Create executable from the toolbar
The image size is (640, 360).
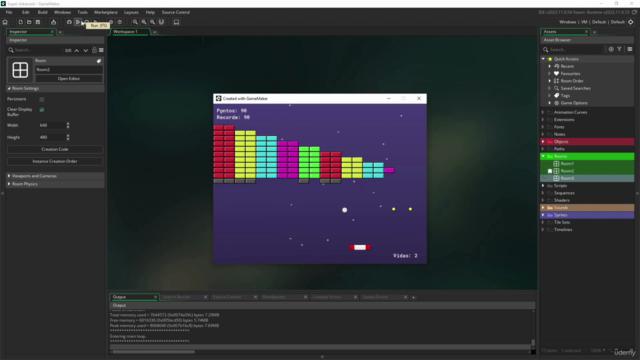click(x=53, y=22)
